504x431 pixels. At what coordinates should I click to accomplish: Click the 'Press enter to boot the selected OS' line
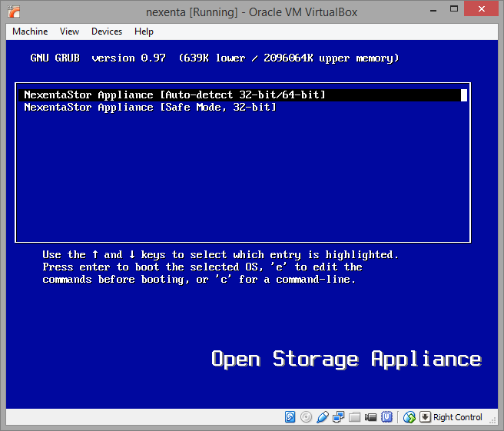(203, 267)
